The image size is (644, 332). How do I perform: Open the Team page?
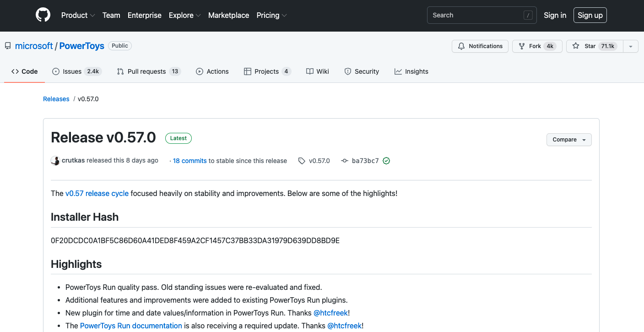tap(111, 15)
